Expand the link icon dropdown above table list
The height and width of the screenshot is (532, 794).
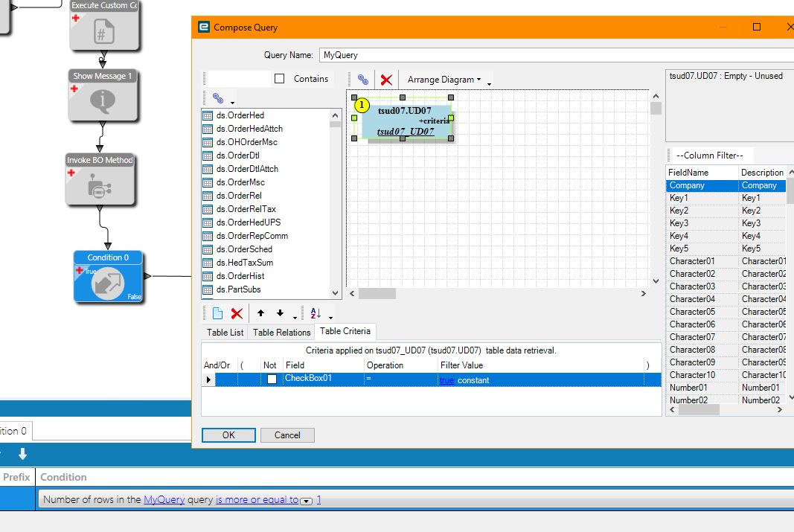pyautogui.click(x=232, y=102)
